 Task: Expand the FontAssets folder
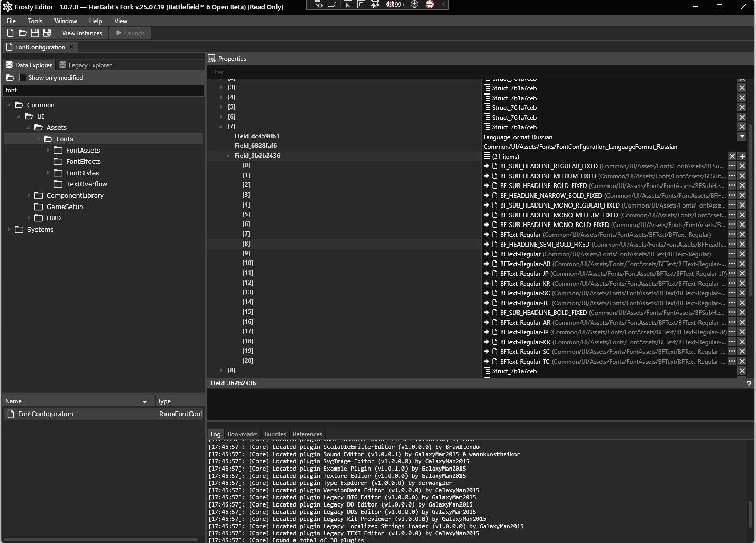48,150
